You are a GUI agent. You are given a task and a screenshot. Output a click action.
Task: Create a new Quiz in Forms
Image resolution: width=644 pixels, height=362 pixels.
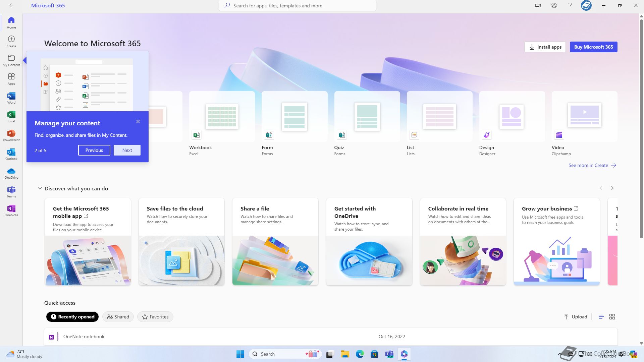point(367,124)
